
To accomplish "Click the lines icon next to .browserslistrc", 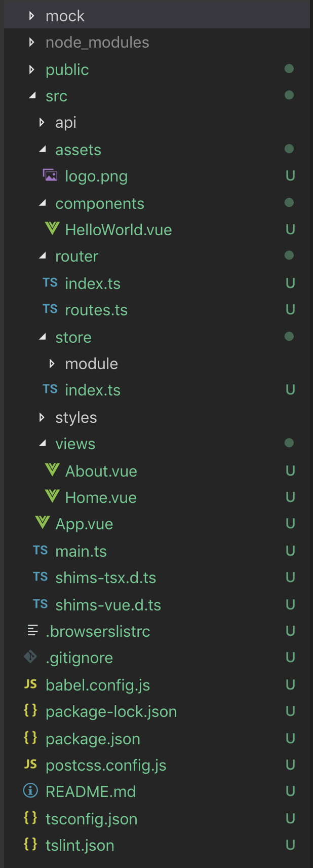I will point(32,631).
